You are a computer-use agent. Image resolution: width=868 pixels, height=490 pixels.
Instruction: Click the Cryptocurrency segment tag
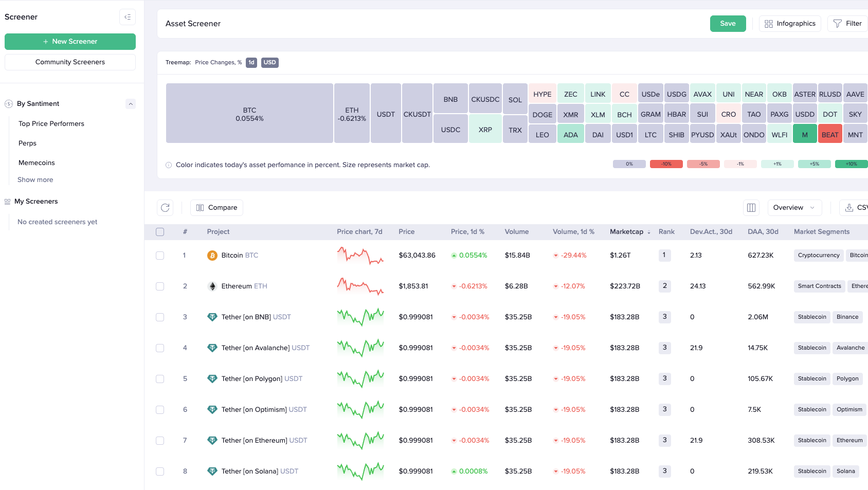point(819,256)
